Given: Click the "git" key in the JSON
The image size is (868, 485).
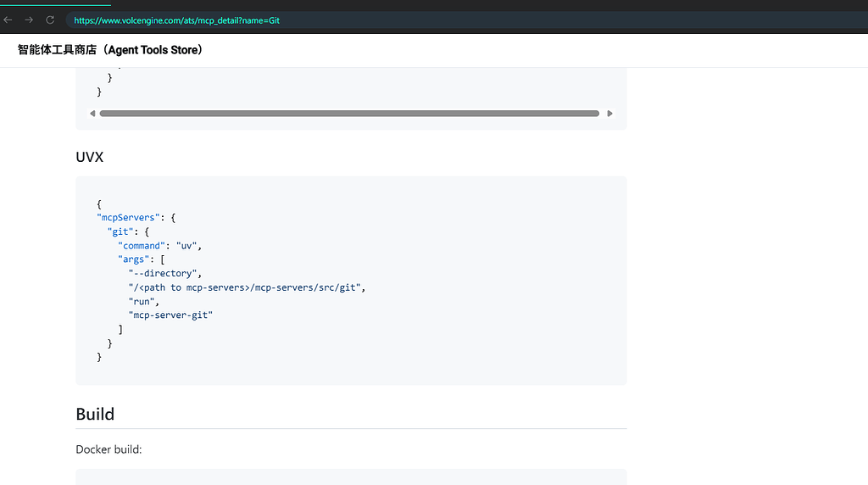Looking at the screenshot, I should (x=120, y=231).
